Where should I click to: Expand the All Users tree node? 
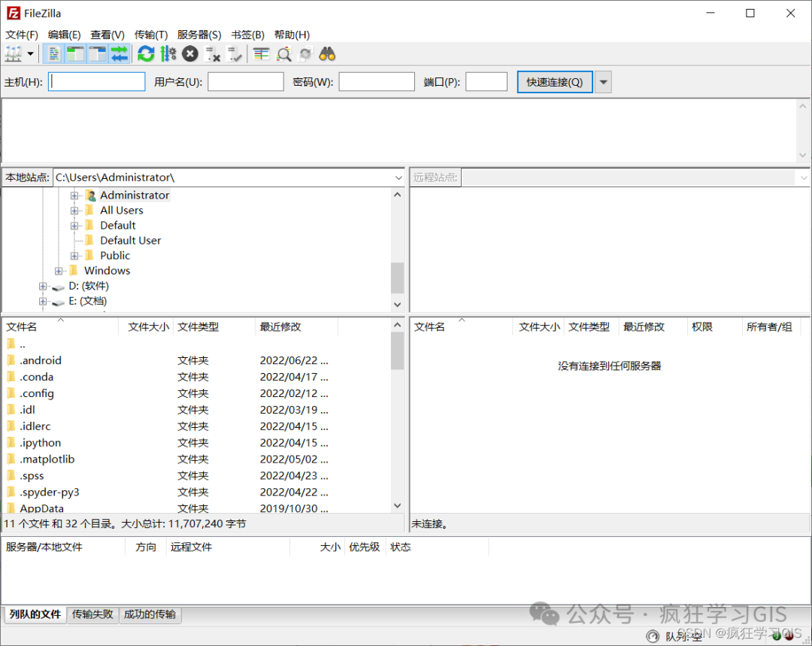pyautogui.click(x=74, y=211)
